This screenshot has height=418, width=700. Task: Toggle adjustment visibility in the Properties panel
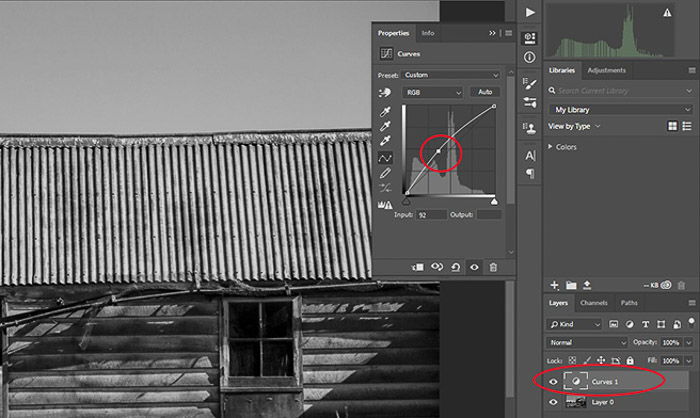[x=474, y=267]
